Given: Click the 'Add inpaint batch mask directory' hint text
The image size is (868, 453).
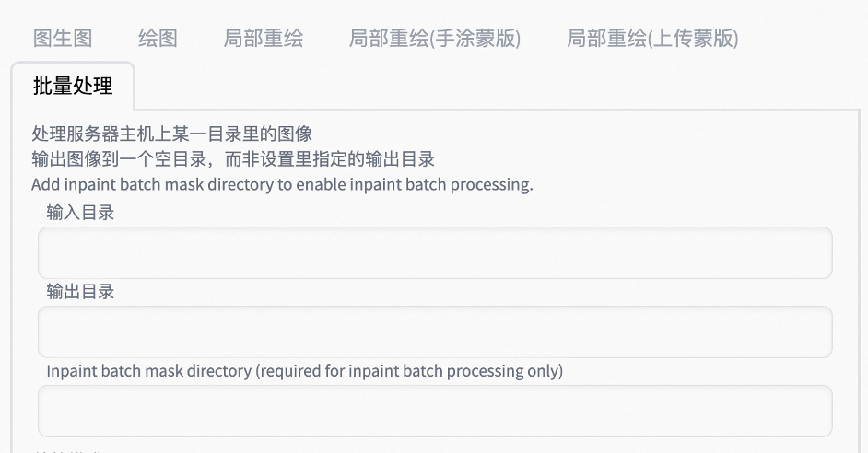Looking at the screenshot, I should pos(282,184).
